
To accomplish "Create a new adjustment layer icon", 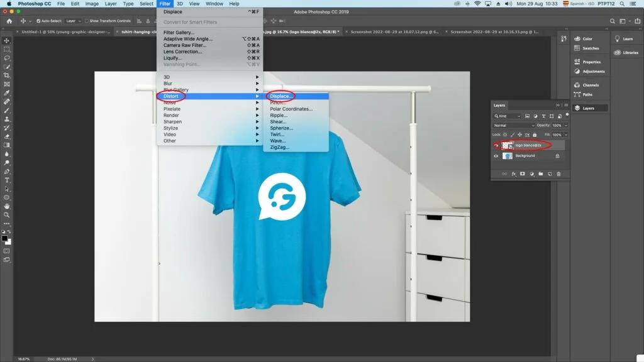I will pos(531,174).
